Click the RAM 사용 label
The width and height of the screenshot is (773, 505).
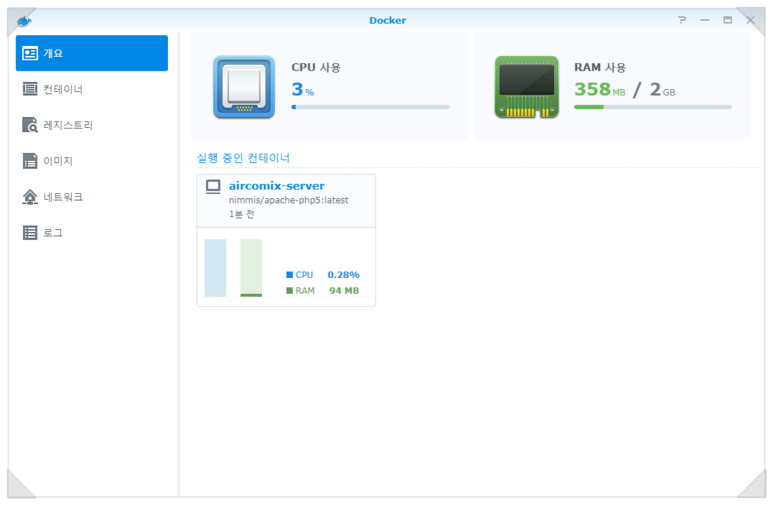(600, 67)
